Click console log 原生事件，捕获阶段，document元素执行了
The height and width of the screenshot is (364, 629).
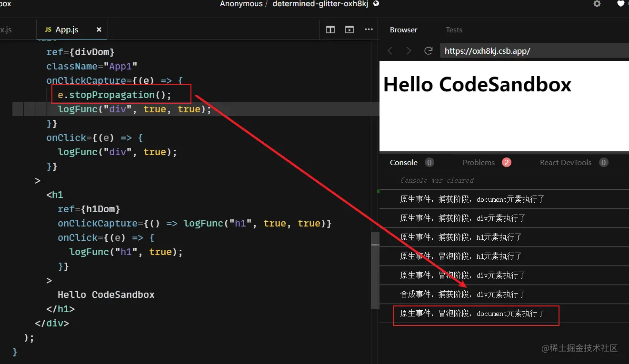(x=472, y=199)
